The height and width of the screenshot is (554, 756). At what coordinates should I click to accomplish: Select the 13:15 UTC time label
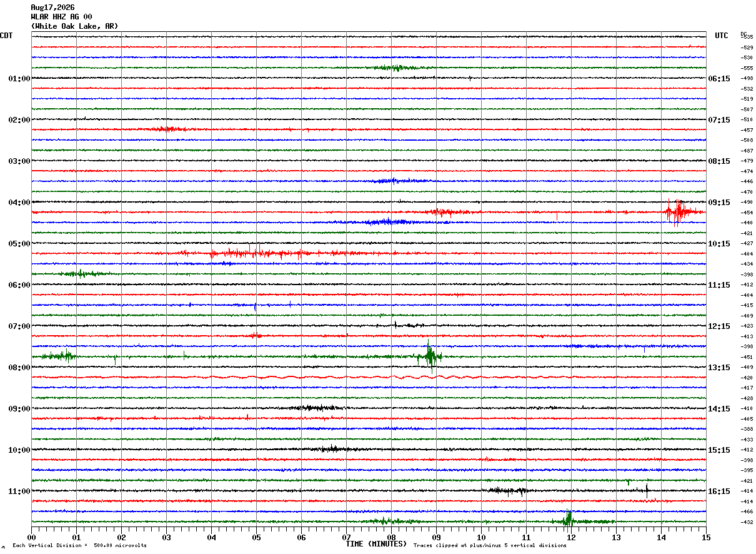(x=719, y=368)
